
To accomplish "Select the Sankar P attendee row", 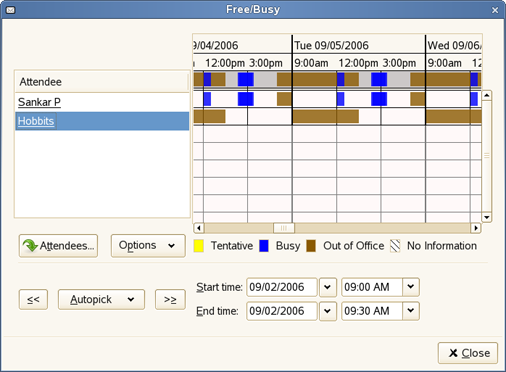I will pos(102,102).
